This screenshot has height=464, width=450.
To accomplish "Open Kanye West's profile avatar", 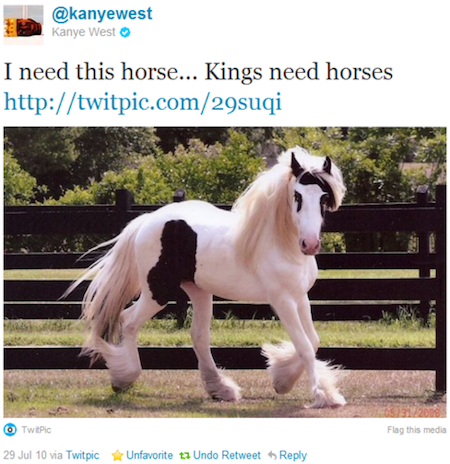I will pos(23,25).
